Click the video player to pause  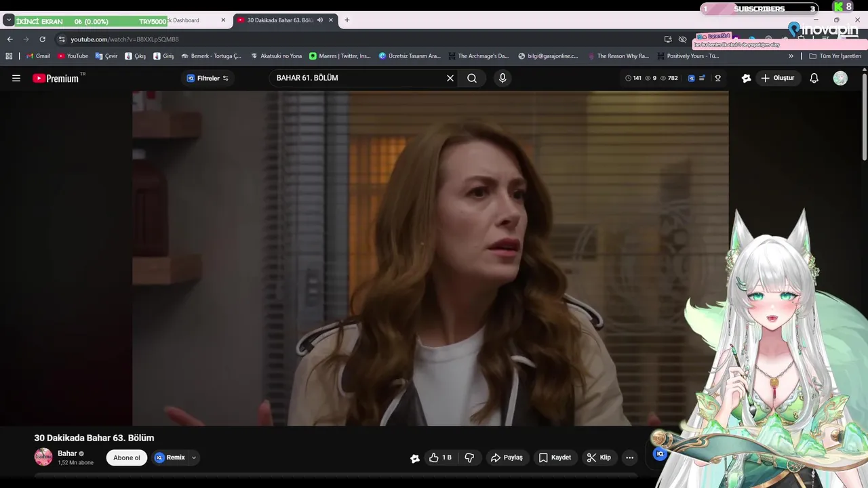pos(431,258)
